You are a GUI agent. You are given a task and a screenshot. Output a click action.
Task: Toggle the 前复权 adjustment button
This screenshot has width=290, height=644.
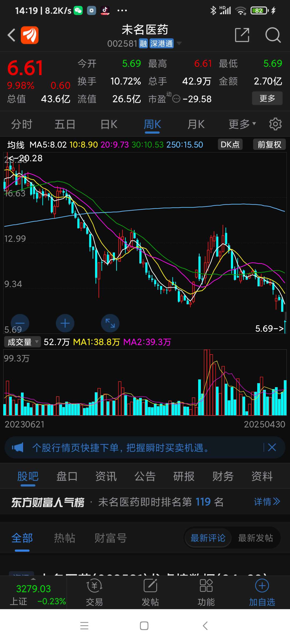(269, 144)
